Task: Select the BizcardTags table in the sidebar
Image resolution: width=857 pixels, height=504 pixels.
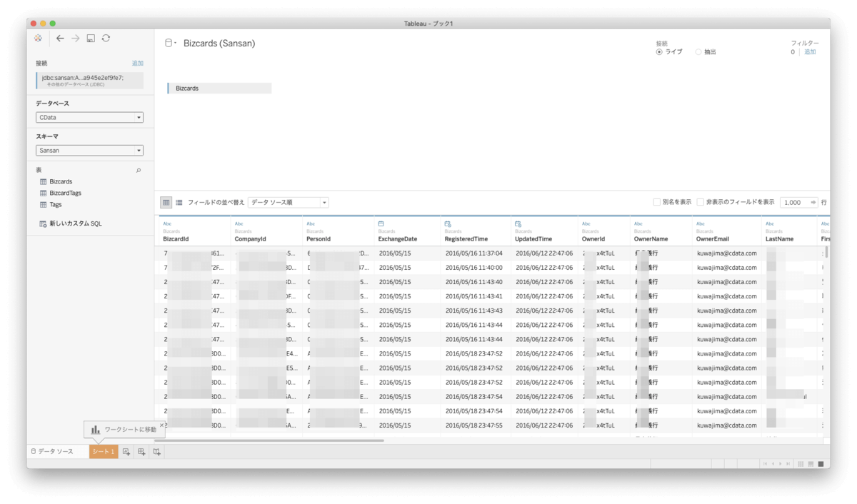Action: point(65,193)
